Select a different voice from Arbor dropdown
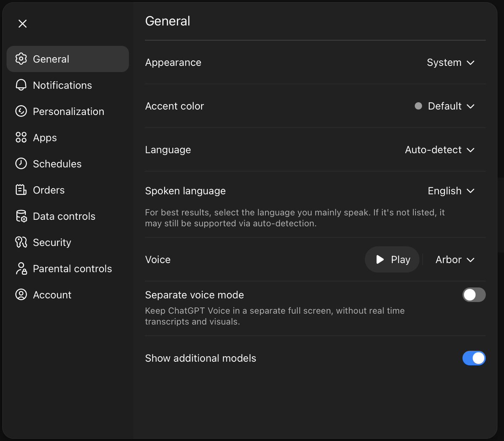Screen dimensions: 504x441 pos(454,260)
